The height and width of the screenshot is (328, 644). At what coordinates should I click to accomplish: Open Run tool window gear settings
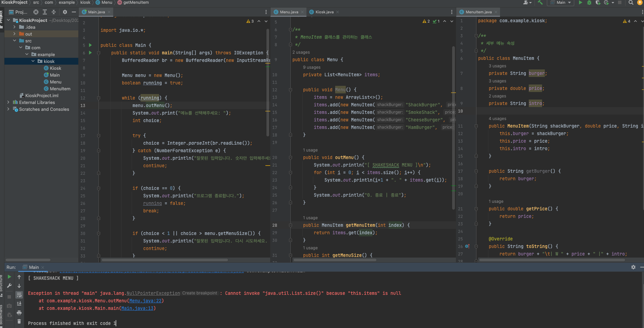pyautogui.click(x=633, y=267)
